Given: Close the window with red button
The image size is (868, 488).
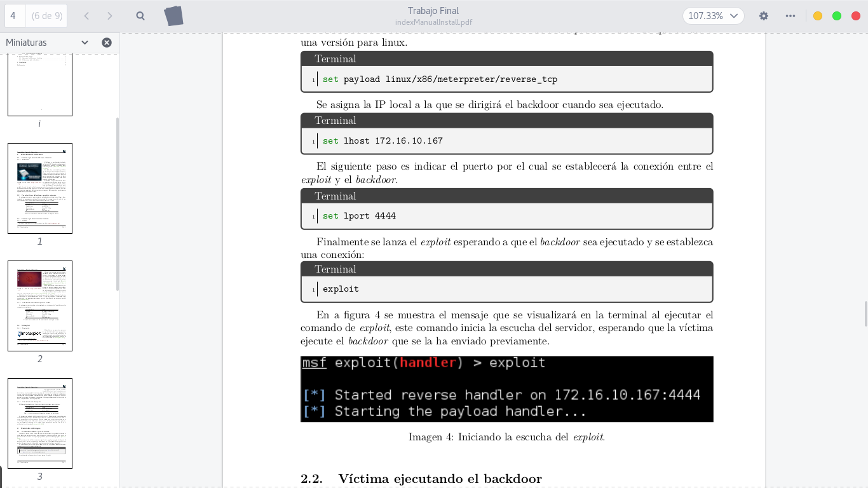Looking at the screenshot, I should point(856,16).
